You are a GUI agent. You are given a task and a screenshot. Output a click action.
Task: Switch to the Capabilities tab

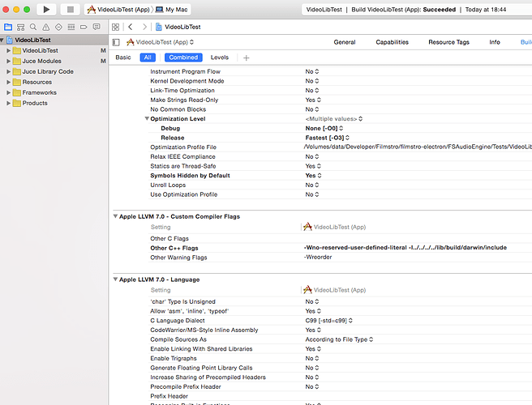coord(392,42)
